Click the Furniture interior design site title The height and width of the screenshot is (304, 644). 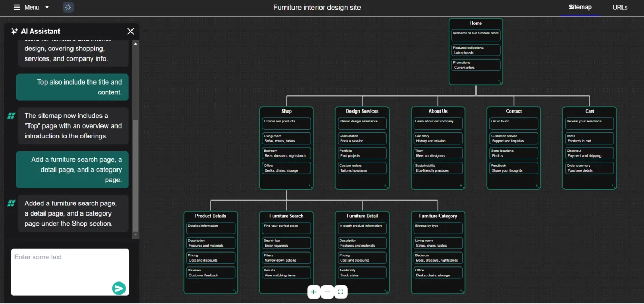pos(317,8)
